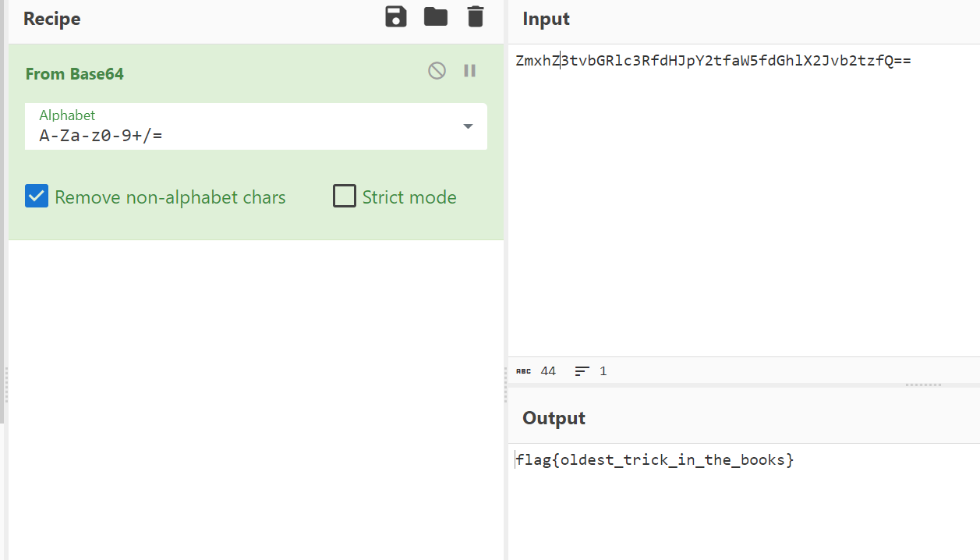Click the decoded flag text in Output
This screenshot has width=980, height=560.
[x=654, y=460]
